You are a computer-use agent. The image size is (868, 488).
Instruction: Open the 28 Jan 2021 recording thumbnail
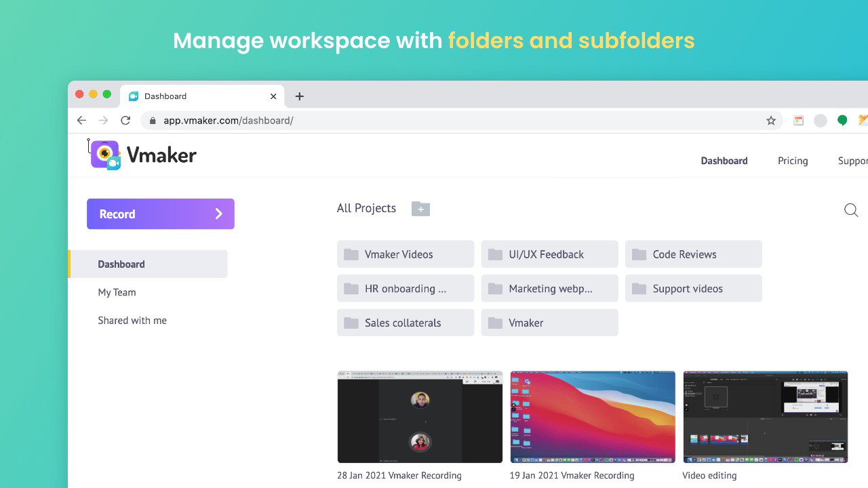(x=420, y=417)
